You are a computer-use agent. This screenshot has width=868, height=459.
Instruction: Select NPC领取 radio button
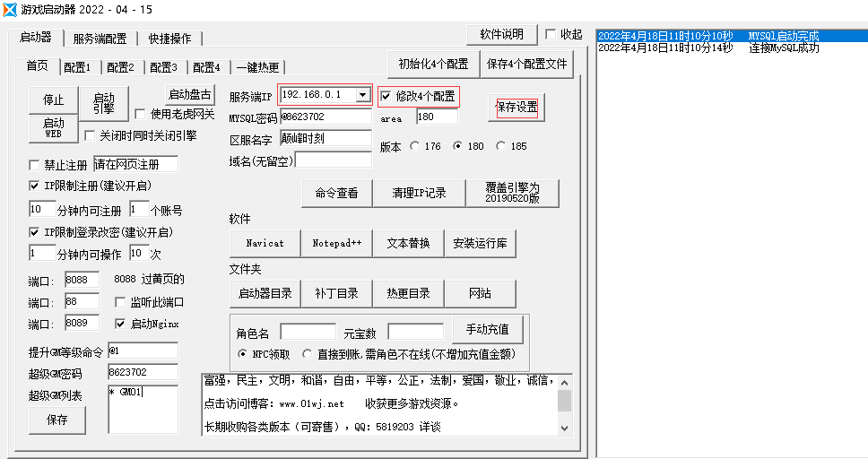tap(242, 354)
